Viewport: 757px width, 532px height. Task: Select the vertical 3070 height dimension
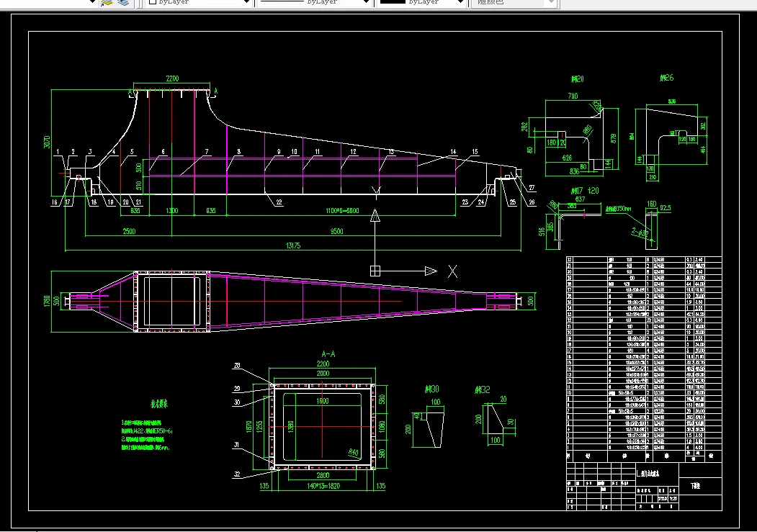pyautogui.click(x=47, y=142)
